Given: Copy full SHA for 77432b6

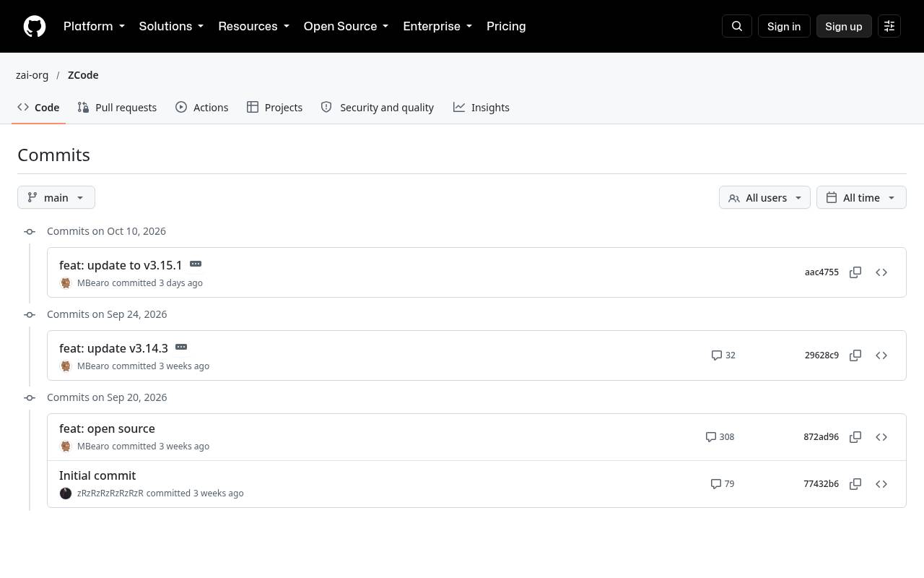Looking at the screenshot, I should pos(855,484).
